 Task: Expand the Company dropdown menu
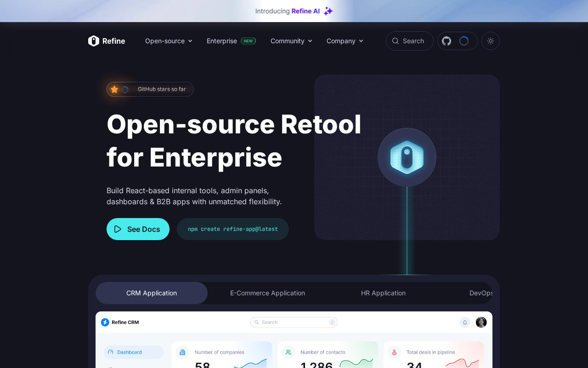pos(345,41)
